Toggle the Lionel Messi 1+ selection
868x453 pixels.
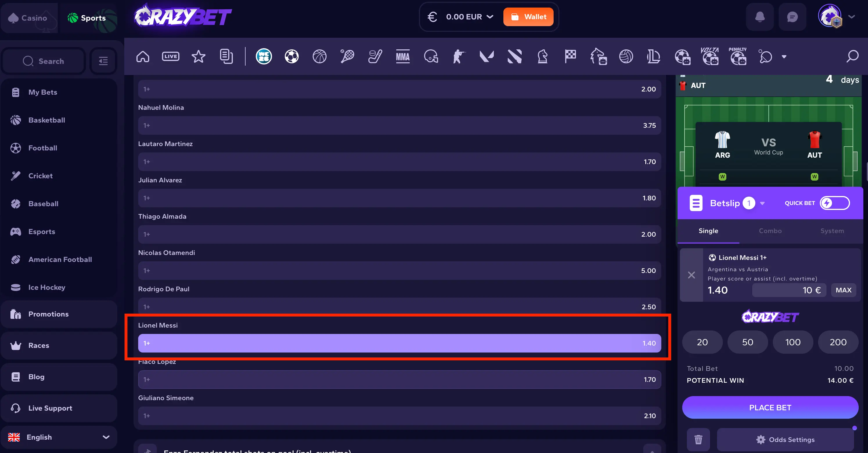point(399,343)
